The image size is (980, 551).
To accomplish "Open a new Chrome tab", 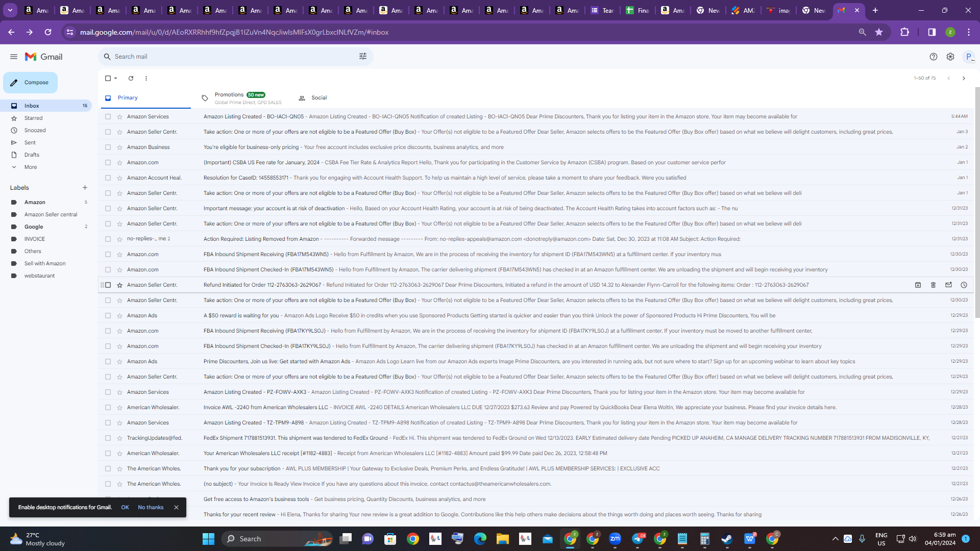I will pos(875,10).
